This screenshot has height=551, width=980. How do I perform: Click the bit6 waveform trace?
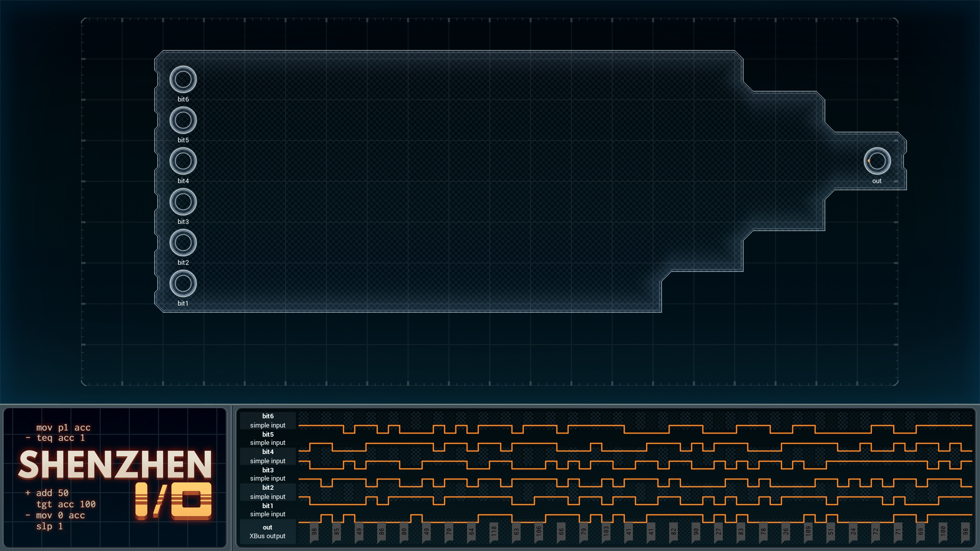(x=635, y=429)
